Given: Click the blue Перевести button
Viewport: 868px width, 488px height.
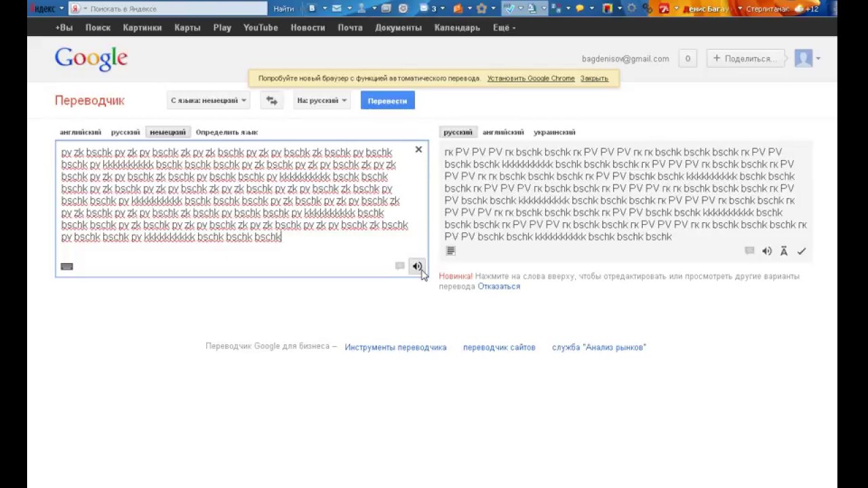Looking at the screenshot, I should (x=387, y=100).
